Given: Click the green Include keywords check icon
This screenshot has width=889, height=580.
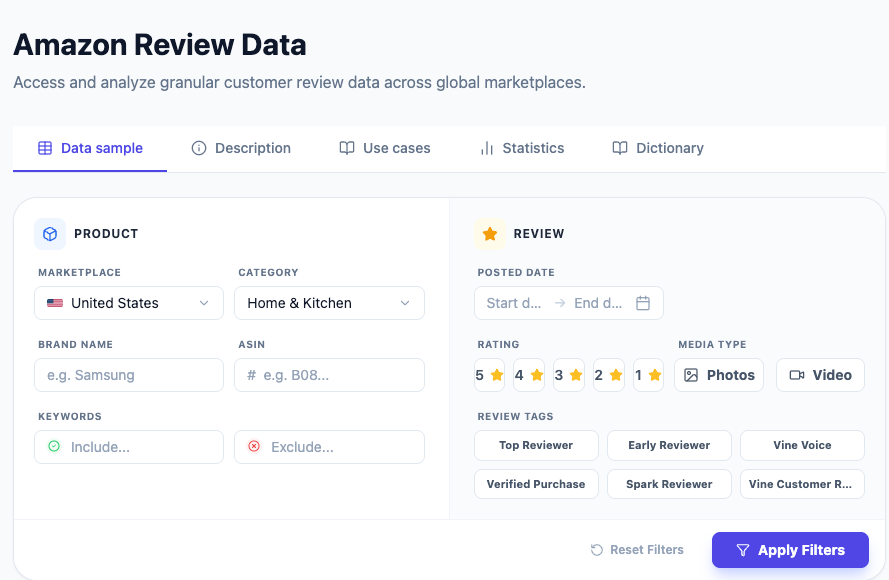Looking at the screenshot, I should click(54, 447).
